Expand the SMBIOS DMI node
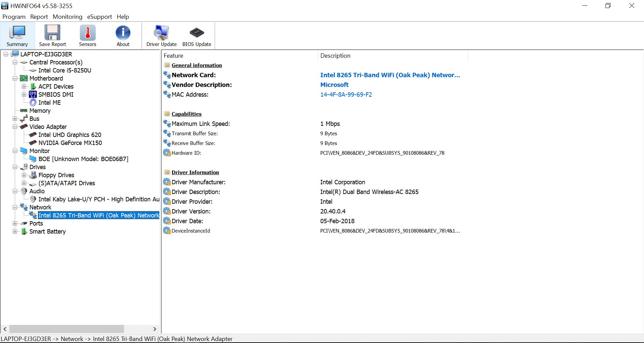The image size is (644, 343). 24,94
